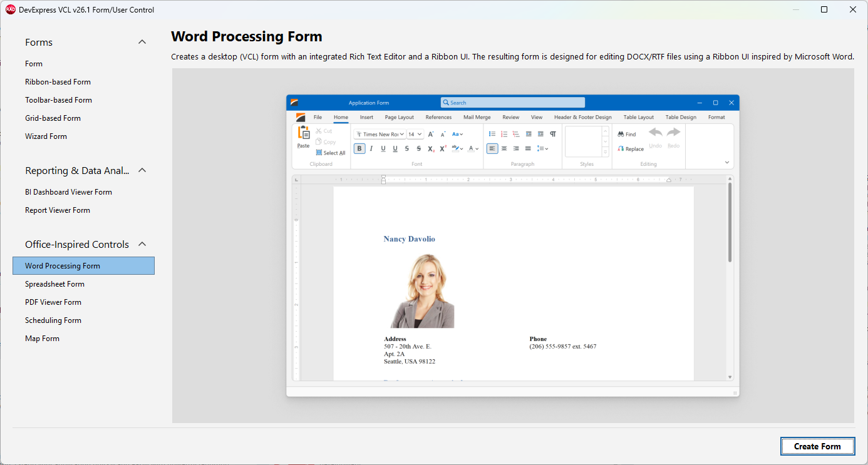Switch to Page Layout tab in preview
The image size is (868, 465).
coord(399,117)
